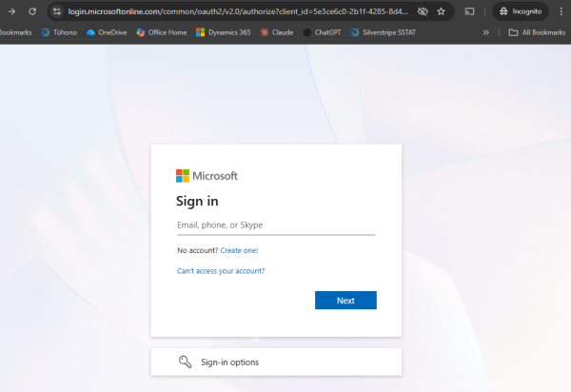Click the media router cast icon

[469, 11]
